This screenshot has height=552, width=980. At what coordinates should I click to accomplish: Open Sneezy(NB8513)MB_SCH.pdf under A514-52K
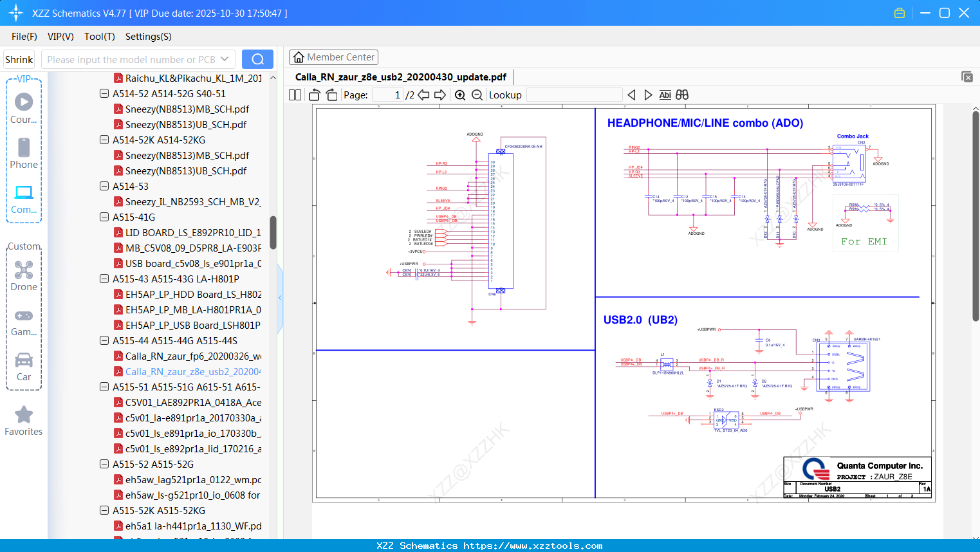187,155
